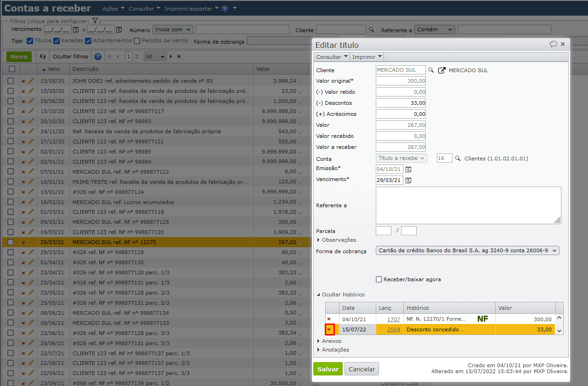Click the Acréscimos input field
The height and width of the screenshot is (386, 588).
pyautogui.click(x=401, y=114)
